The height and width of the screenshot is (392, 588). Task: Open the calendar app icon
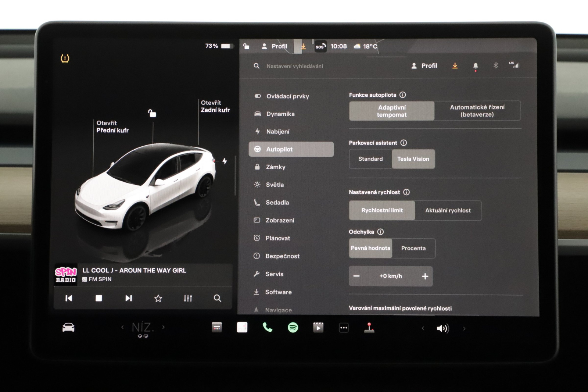(217, 327)
